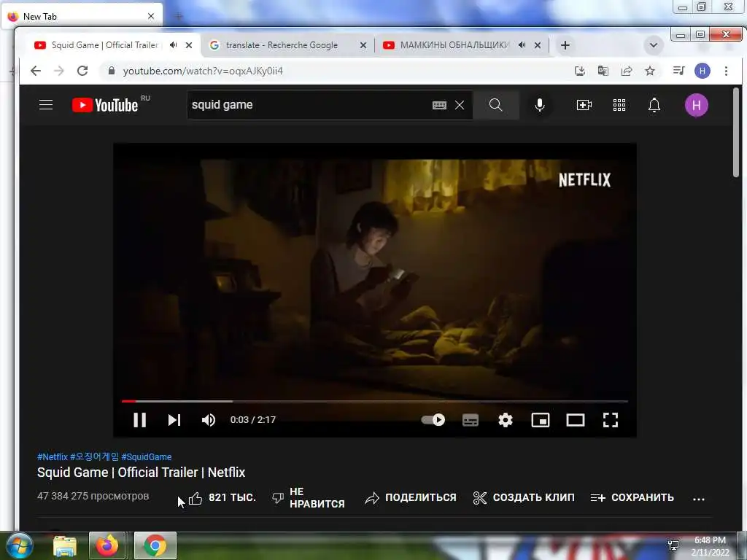The width and height of the screenshot is (747, 560).
Task: Switch to Firefox on taskbar
Action: (x=107, y=545)
